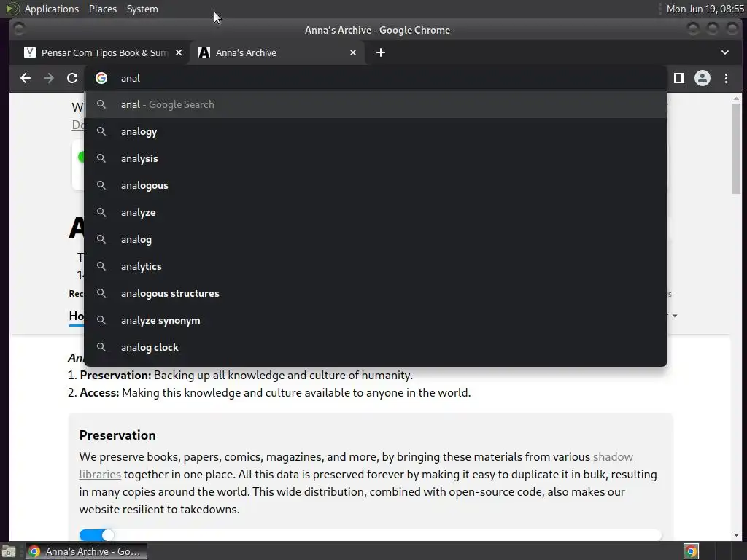Select the Anna's Archive tab
747x560 pixels.
point(277,52)
